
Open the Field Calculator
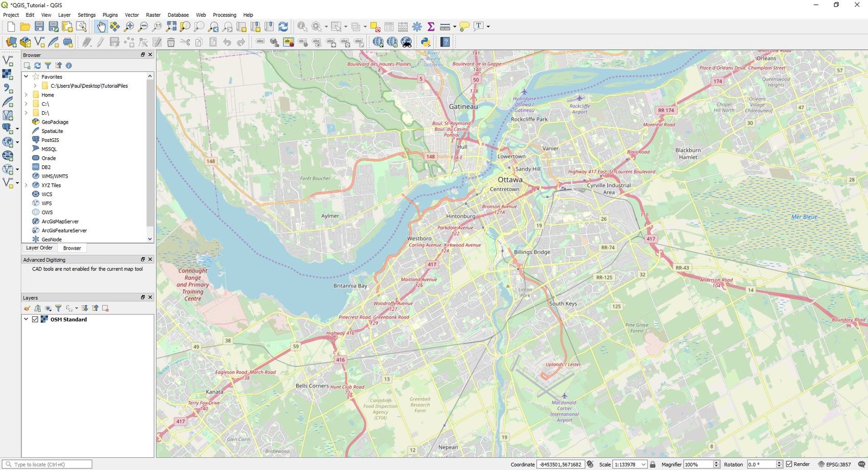[402, 26]
